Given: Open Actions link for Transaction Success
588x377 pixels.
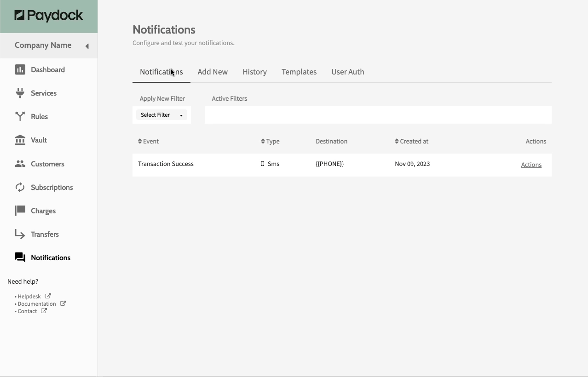Looking at the screenshot, I should (531, 165).
